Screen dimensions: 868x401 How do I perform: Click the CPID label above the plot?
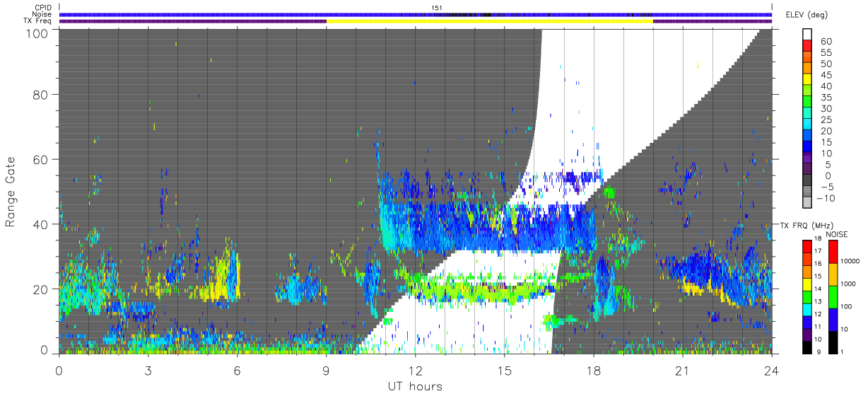(43, 7)
